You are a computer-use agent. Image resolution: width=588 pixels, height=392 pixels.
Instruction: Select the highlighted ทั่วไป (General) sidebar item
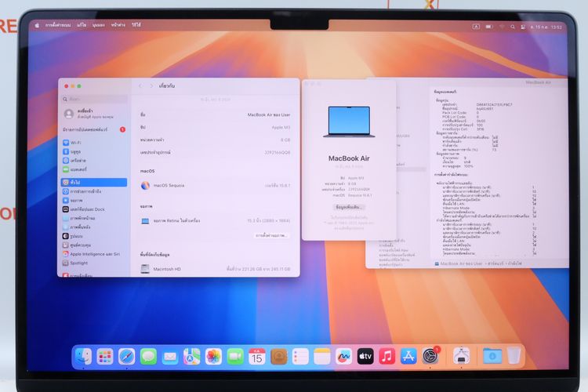(x=94, y=183)
